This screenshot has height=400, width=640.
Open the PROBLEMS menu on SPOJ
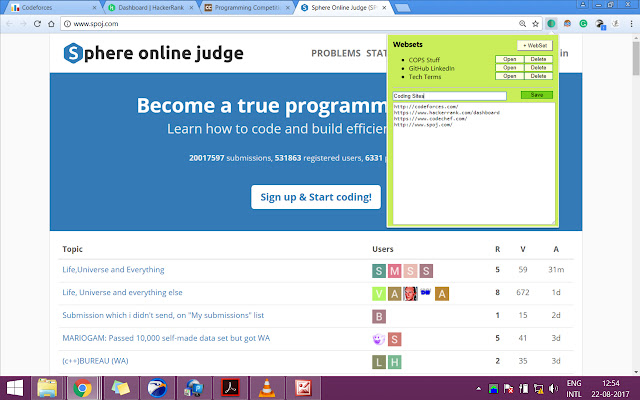tap(336, 53)
